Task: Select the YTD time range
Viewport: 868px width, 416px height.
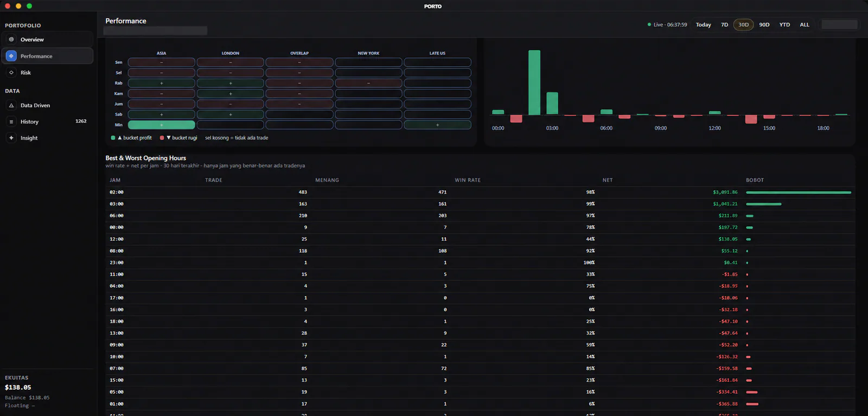Action: point(784,25)
